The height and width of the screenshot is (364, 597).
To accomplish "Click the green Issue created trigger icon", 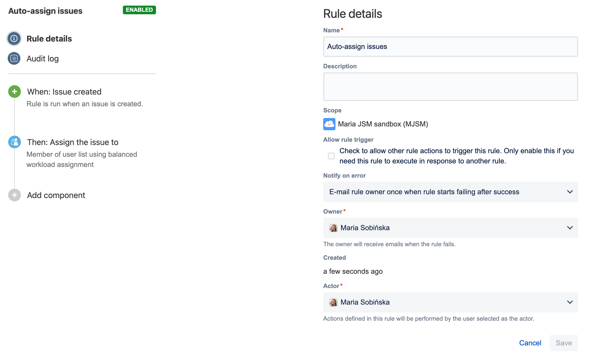I will [15, 92].
